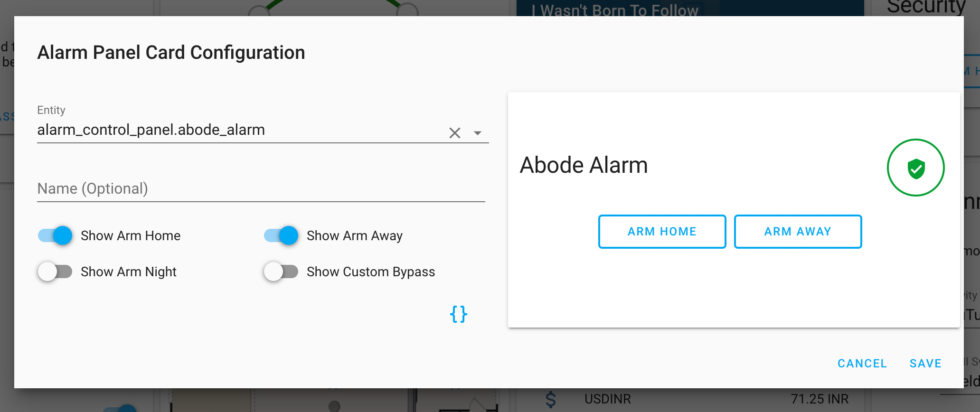Viewport: 980px width, 412px height.
Task: Click CANCEL to discard changes
Action: point(862,364)
